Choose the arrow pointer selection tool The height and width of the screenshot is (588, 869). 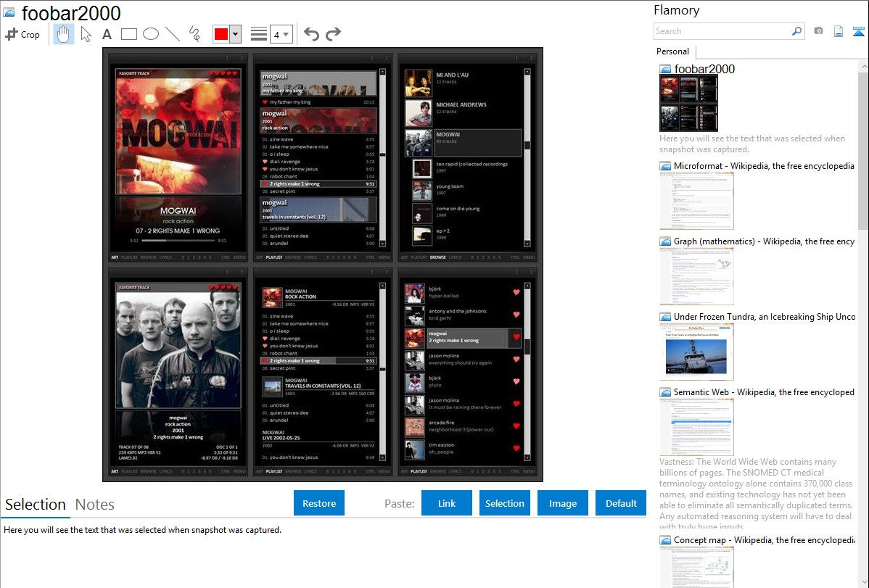[x=86, y=34]
